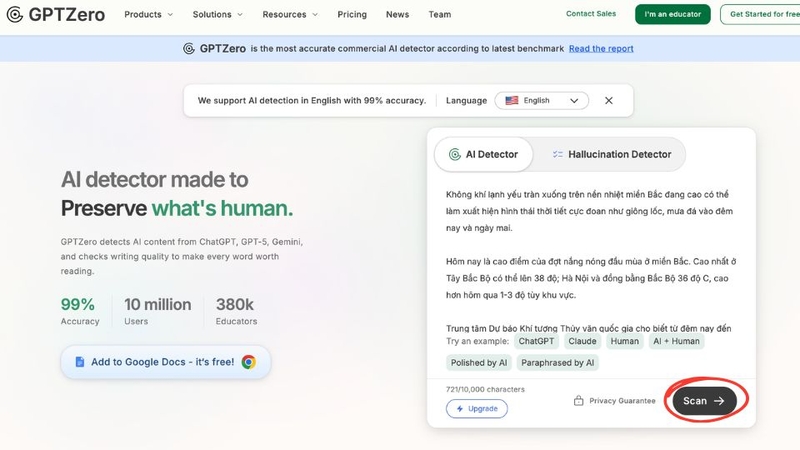Try the ChatGPT example
Screen dimensions: 800x450
(x=536, y=341)
